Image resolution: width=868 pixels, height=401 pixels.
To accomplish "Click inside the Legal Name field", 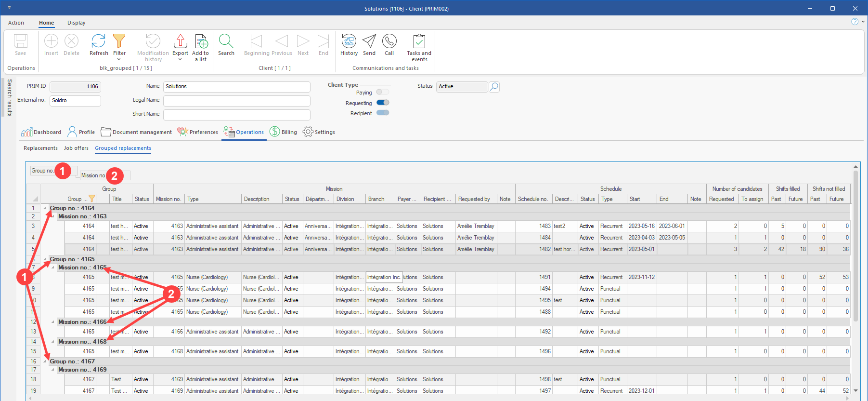I will coord(236,101).
